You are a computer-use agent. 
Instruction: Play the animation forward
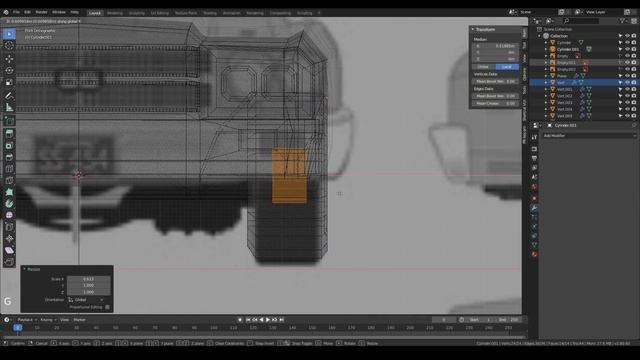(268, 320)
